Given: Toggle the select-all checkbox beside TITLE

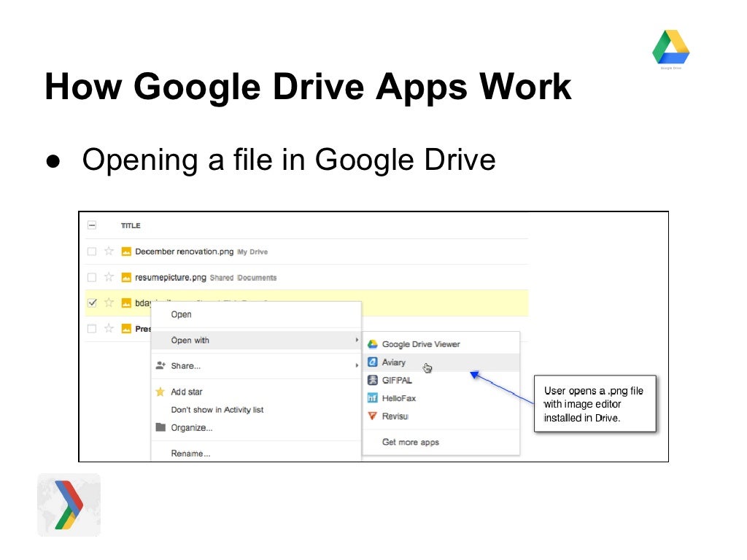Looking at the screenshot, I should point(92,225).
